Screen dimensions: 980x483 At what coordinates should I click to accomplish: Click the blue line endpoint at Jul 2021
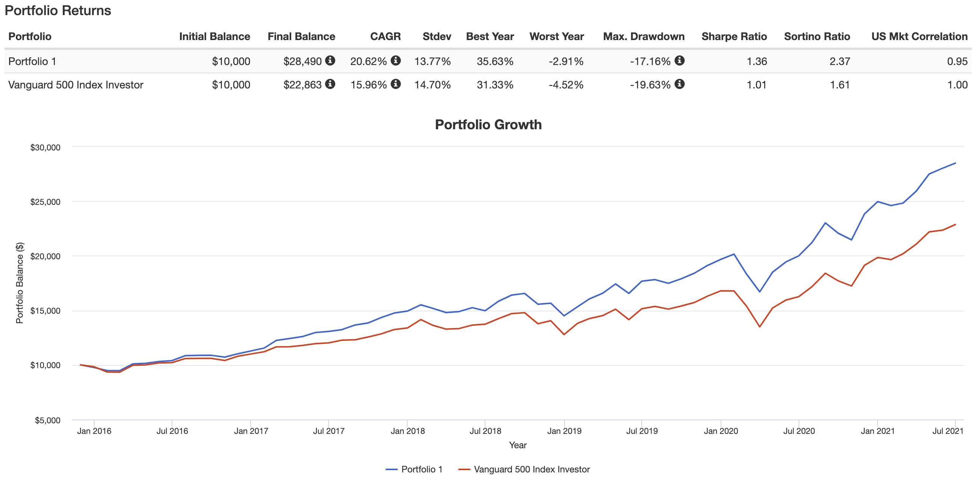click(x=955, y=163)
